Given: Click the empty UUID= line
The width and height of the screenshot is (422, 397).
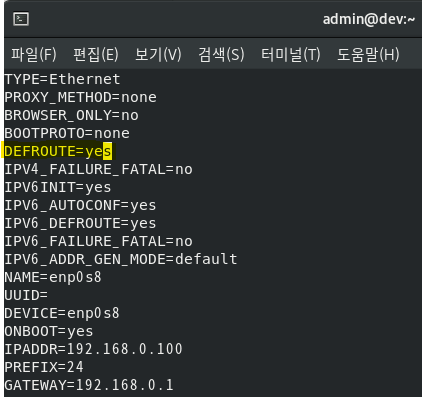Looking at the screenshot, I should point(26,295).
